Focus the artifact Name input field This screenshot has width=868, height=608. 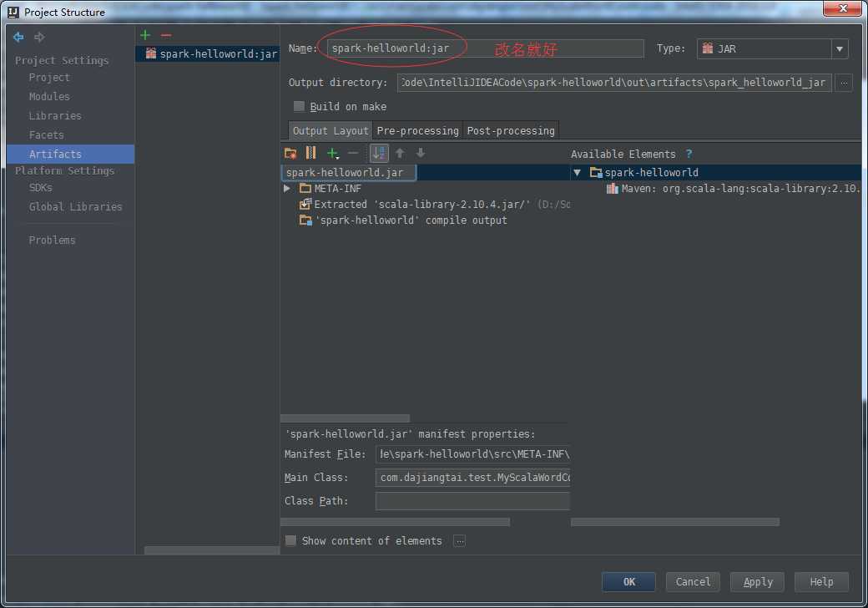click(486, 48)
